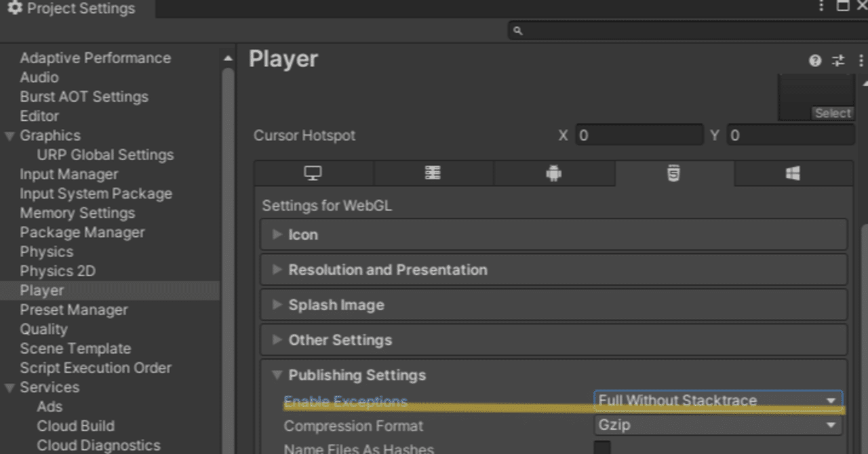Viewport: 868px width, 454px height.
Task: Open URP Global Settings under Graphics
Action: (106, 155)
